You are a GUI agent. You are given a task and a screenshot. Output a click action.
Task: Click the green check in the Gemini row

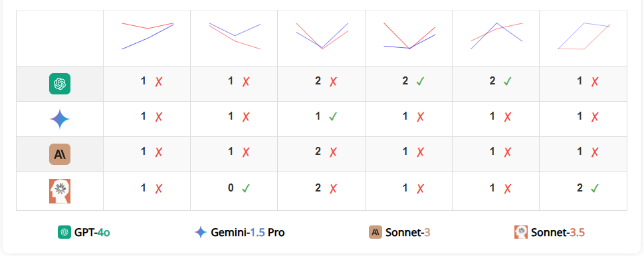click(x=333, y=117)
